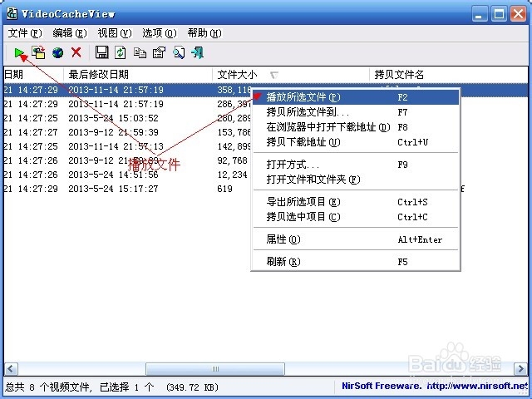The height and width of the screenshot is (399, 532).
Task: Click the Exit door toolbar icon
Action: (x=198, y=52)
